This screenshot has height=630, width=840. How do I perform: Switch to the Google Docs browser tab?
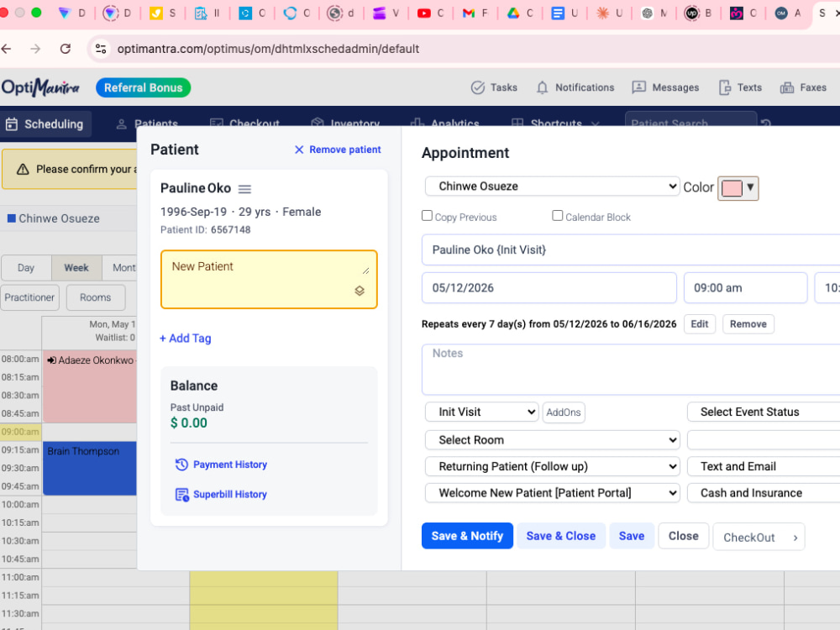pyautogui.click(x=564, y=13)
